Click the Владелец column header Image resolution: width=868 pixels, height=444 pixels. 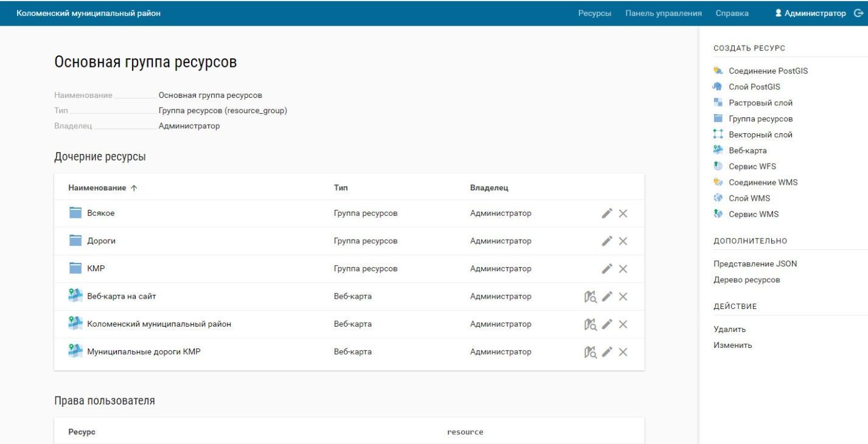pos(489,188)
